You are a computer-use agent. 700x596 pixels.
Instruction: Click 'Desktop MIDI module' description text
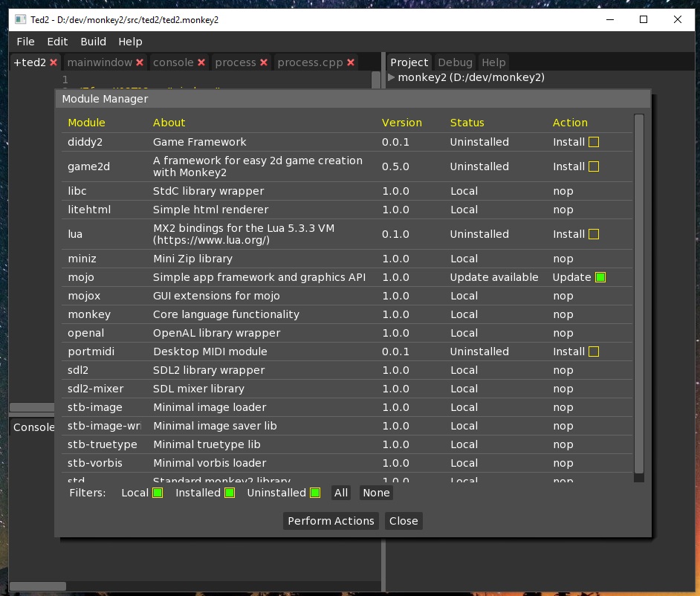tap(210, 352)
